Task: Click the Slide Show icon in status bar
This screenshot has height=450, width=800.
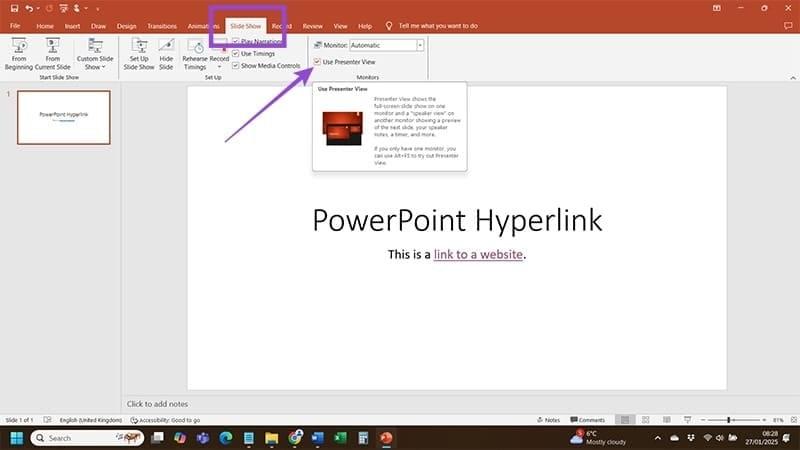Action: point(688,420)
